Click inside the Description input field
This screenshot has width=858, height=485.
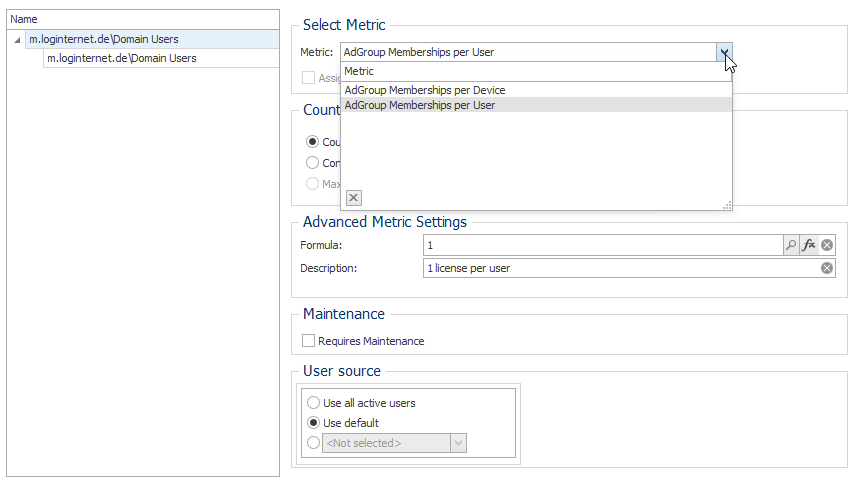622,268
